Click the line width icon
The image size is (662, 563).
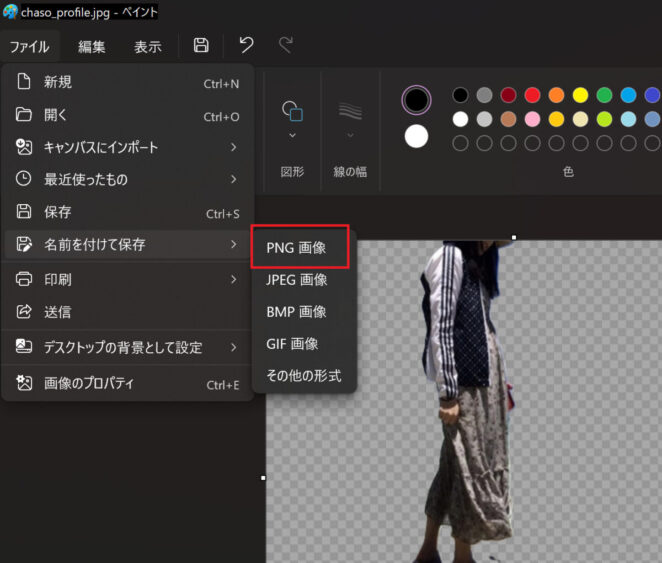(350, 111)
